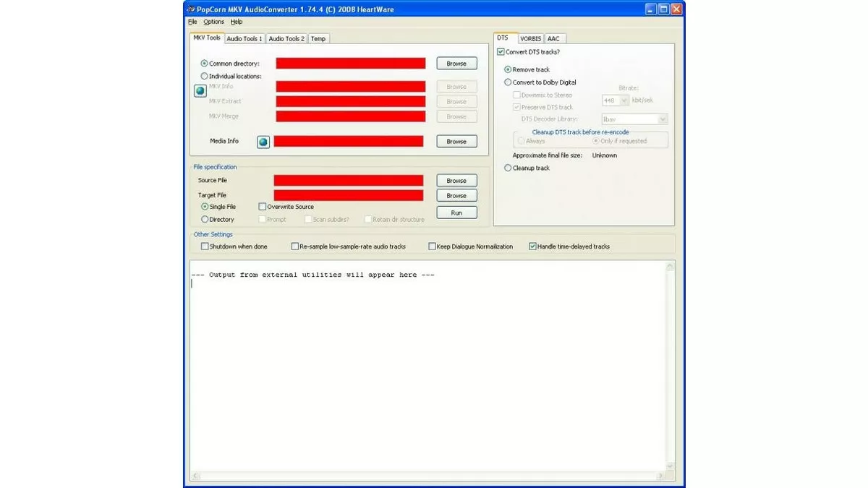868x488 pixels.
Task: Open the Options menu
Action: 213,22
